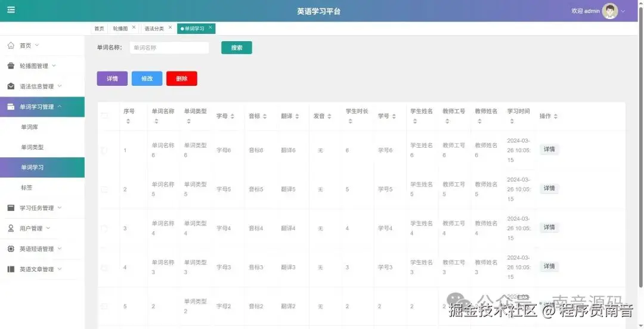
Task: Sort by 序号 column arrows
Action: point(128,121)
